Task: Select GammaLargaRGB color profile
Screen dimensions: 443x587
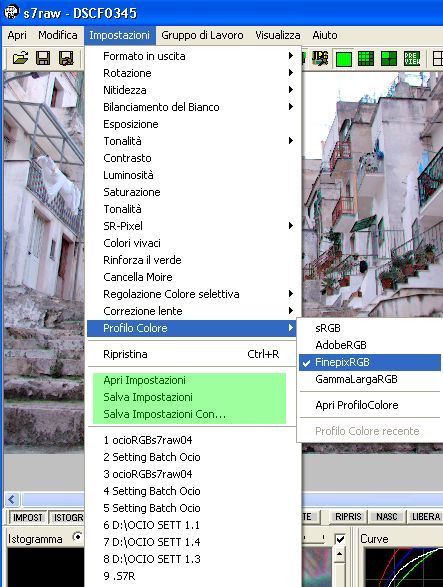Action: coord(370,379)
